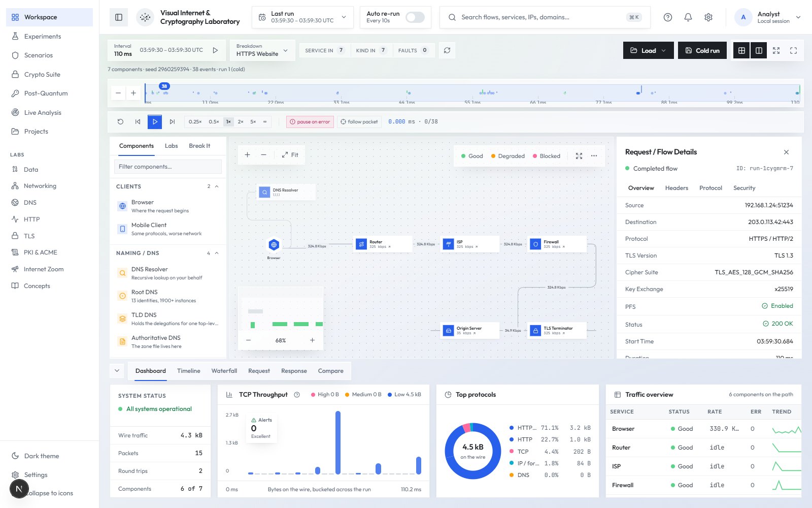Focus the Filter components field

[168, 167]
